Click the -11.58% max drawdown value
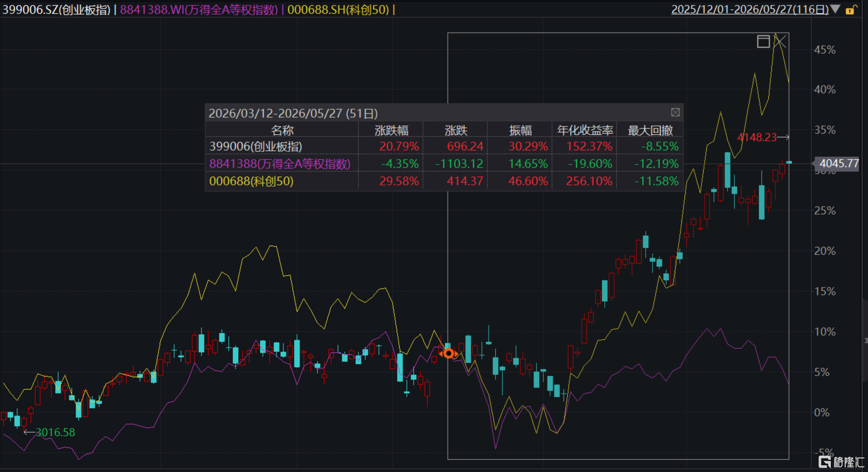Image resolution: width=868 pixels, height=472 pixels. tap(656, 181)
